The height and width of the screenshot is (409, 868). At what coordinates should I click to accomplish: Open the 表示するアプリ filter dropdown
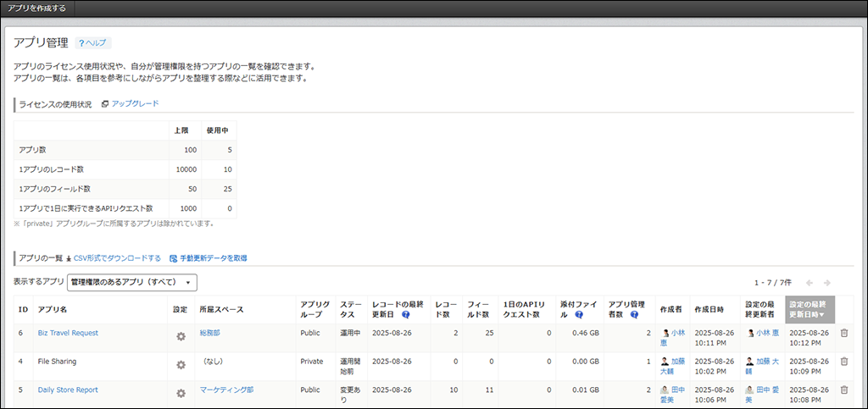pyautogui.click(x=131, y=282)
